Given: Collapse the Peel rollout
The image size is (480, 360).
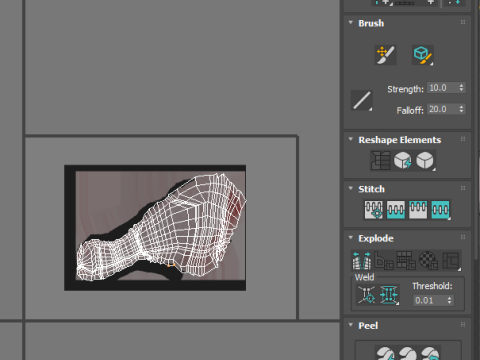Looking at the screenshot, I should click(351, 325).
